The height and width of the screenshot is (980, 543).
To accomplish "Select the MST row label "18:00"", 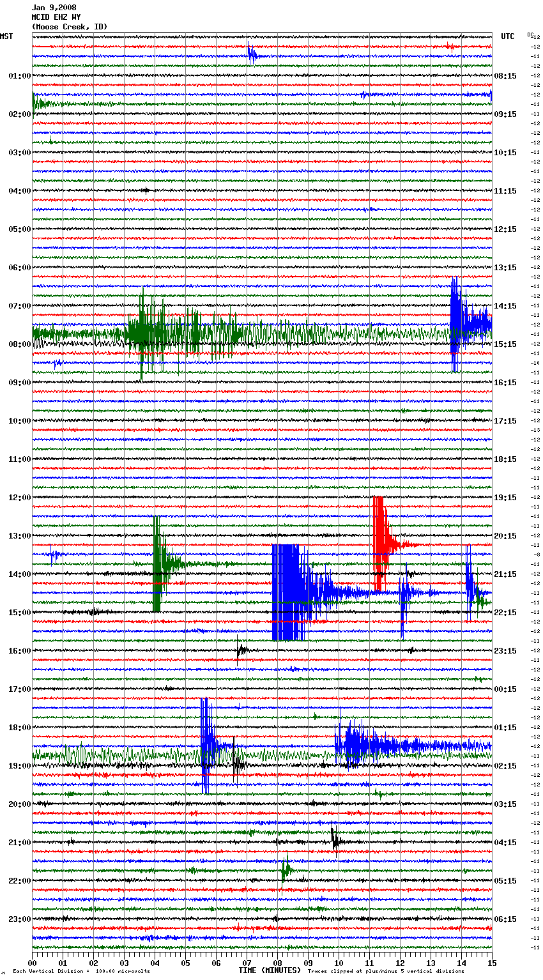I will [20, 727].
